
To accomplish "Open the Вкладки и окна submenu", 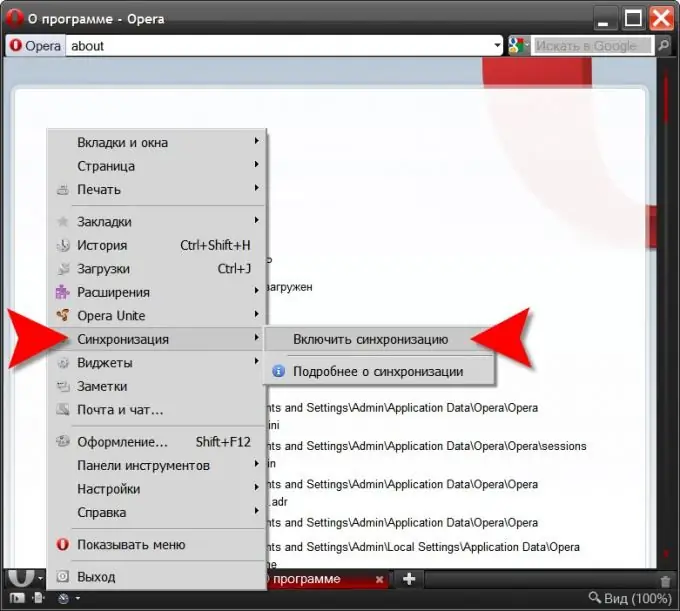I will pos(157,142).
